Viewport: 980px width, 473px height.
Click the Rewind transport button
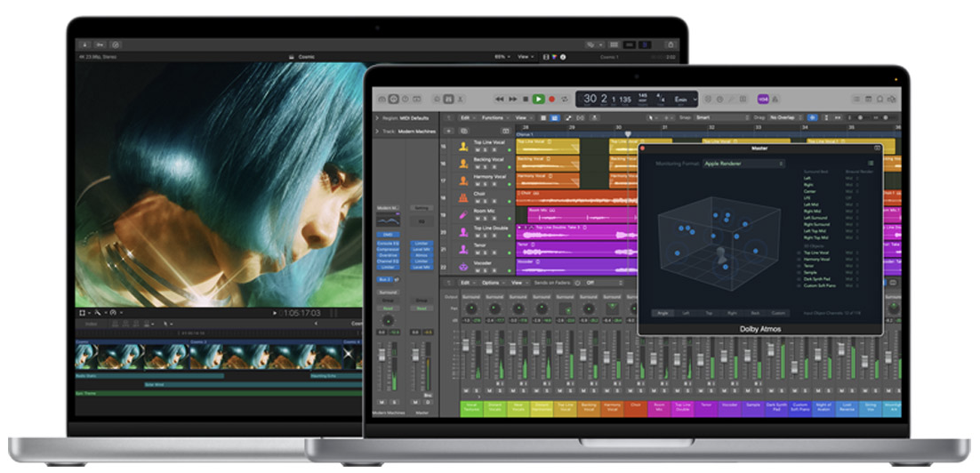click(500, 99)
